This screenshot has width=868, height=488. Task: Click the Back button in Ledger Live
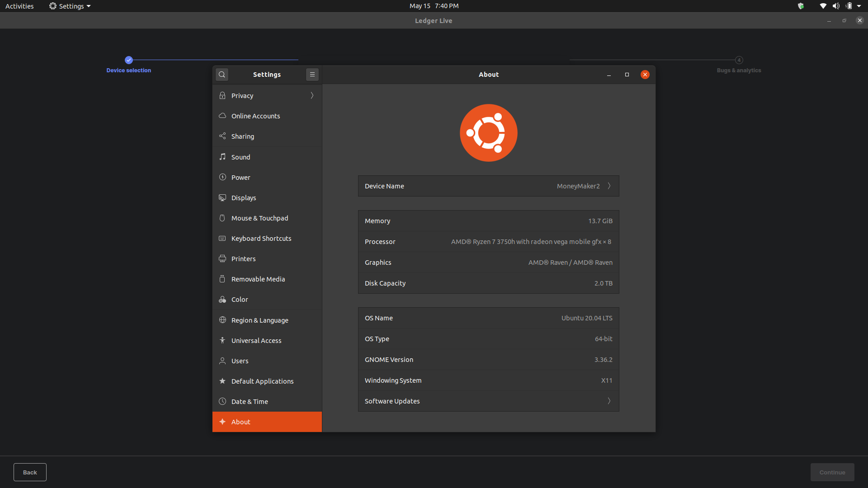coord(29,472)
